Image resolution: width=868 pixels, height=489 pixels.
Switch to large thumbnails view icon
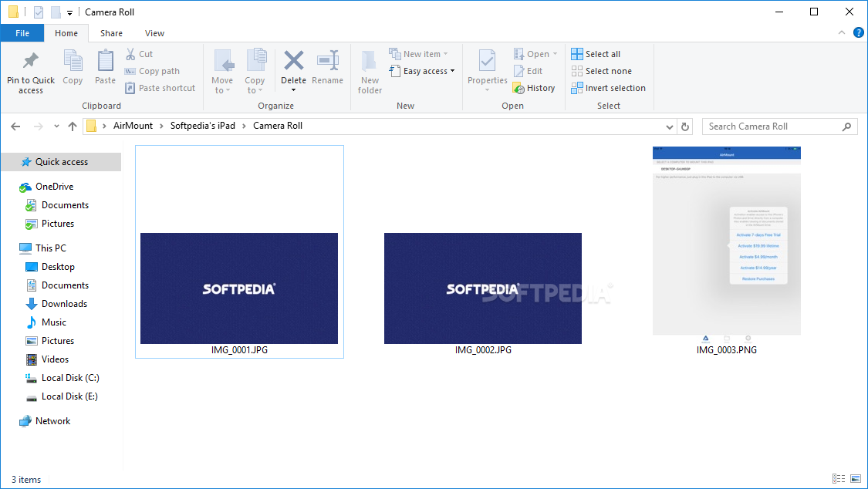pyautogui.click(x=855, y=478)
